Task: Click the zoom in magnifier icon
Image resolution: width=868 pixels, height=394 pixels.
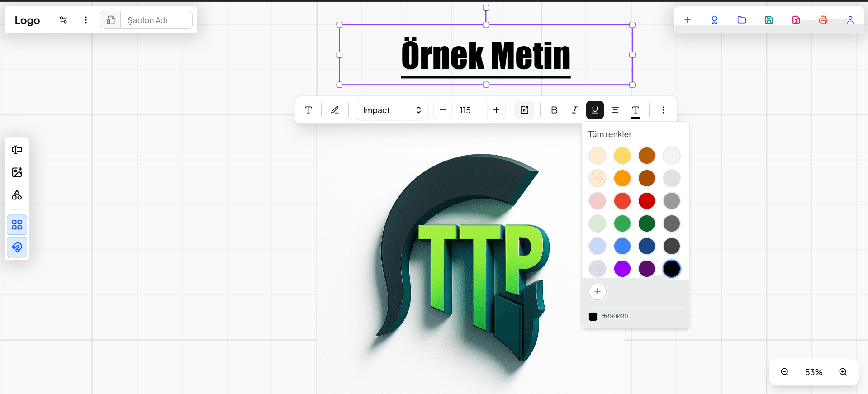Action: click(843, 372)
